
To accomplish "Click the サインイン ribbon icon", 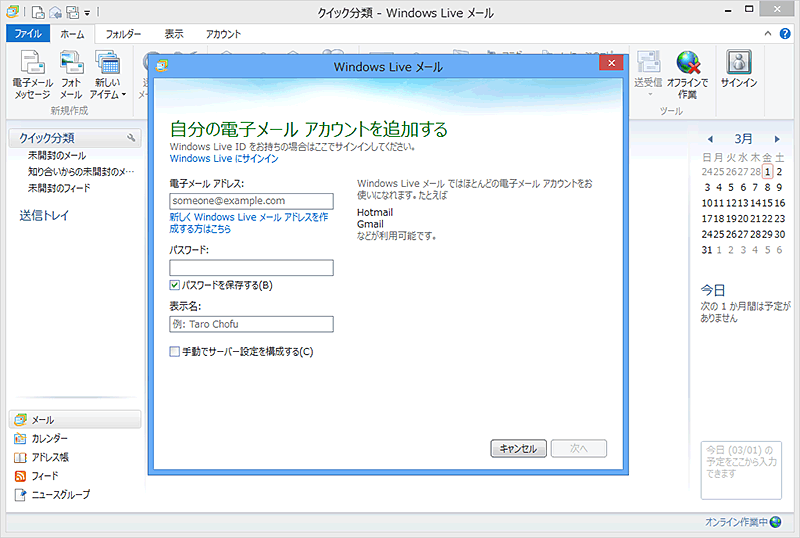I will pyautogui.click(x=739, y=69).
